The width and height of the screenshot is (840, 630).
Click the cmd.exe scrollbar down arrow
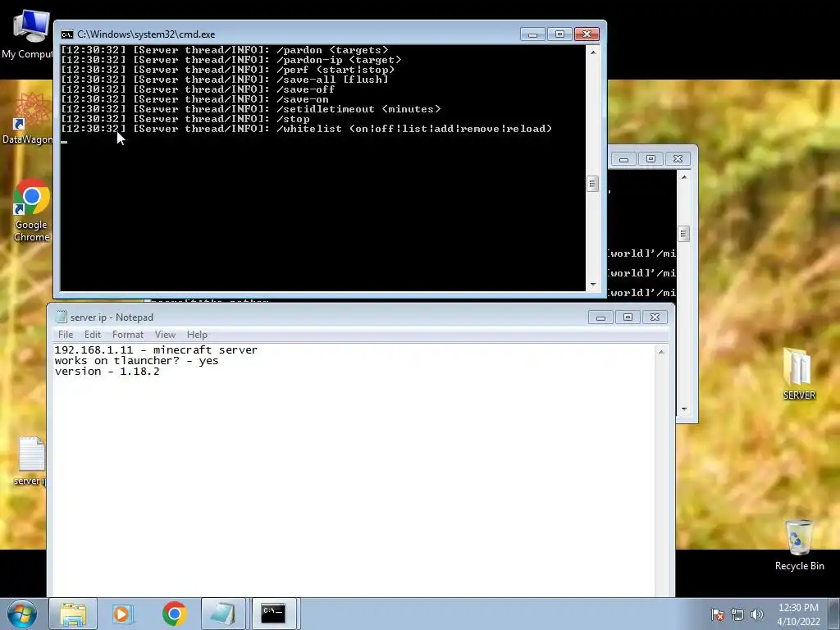592,285
